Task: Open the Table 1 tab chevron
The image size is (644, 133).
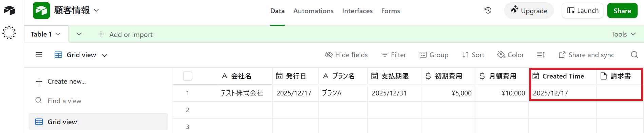Action: click(x=58, y=34)
